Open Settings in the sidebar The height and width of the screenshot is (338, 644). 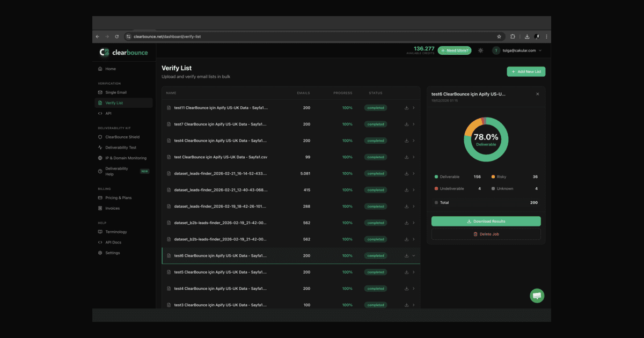pos(124,253)
